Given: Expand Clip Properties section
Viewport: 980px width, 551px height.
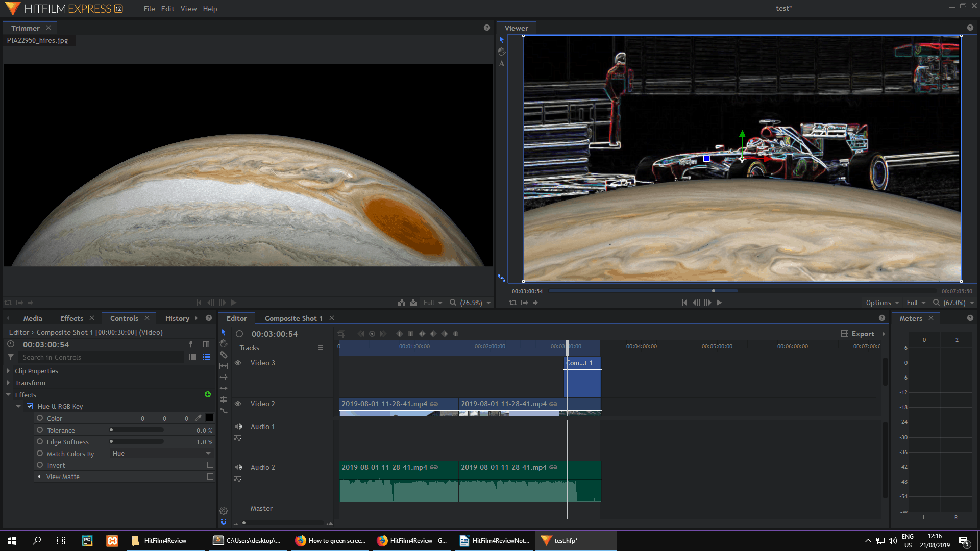Looking at the screenshot, I should tap(8, 371).
